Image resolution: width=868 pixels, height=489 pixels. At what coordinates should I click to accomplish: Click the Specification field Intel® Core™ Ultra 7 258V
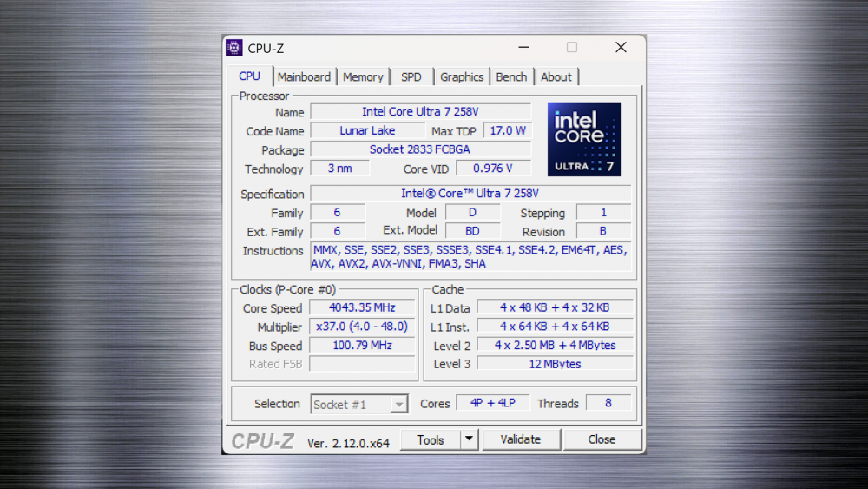[470, 194]
